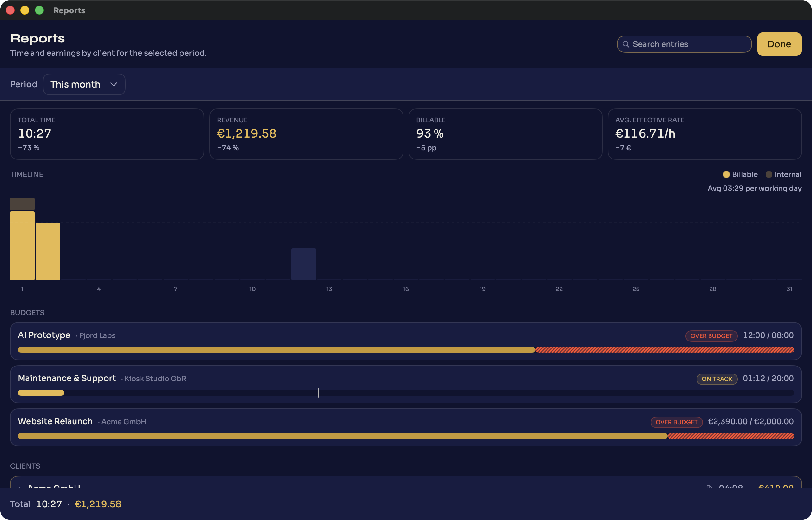Click the AI Prototype budget progress bar

[x=406, y=350]
